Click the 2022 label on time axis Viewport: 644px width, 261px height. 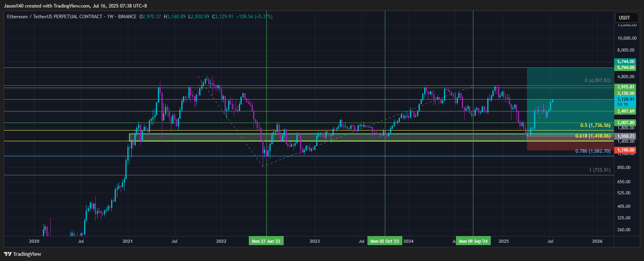pyautogui.click(x=221, y=242)
